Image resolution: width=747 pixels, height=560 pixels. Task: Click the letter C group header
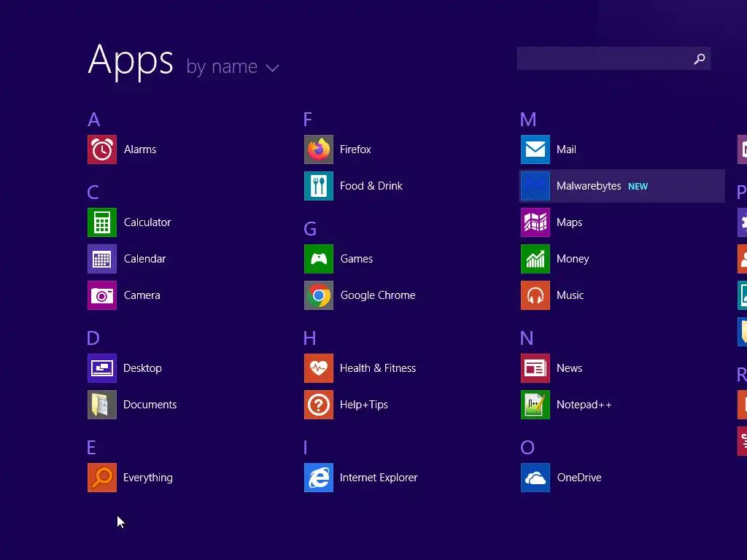click(x=93, y=192)
